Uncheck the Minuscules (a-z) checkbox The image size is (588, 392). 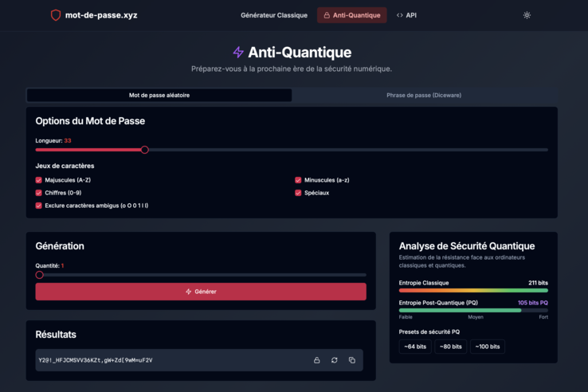pos(298,180)
